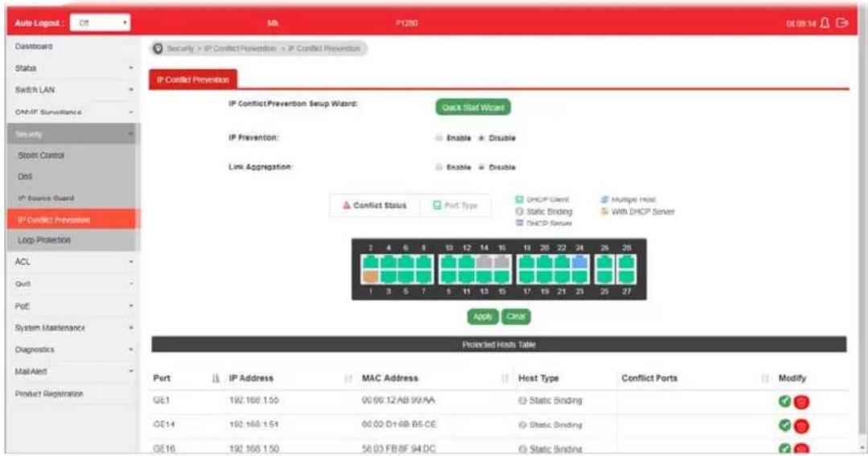Screen dimensions: 868x456
Task: Select port 17 on the switch panel
Action: coord(527,276)
